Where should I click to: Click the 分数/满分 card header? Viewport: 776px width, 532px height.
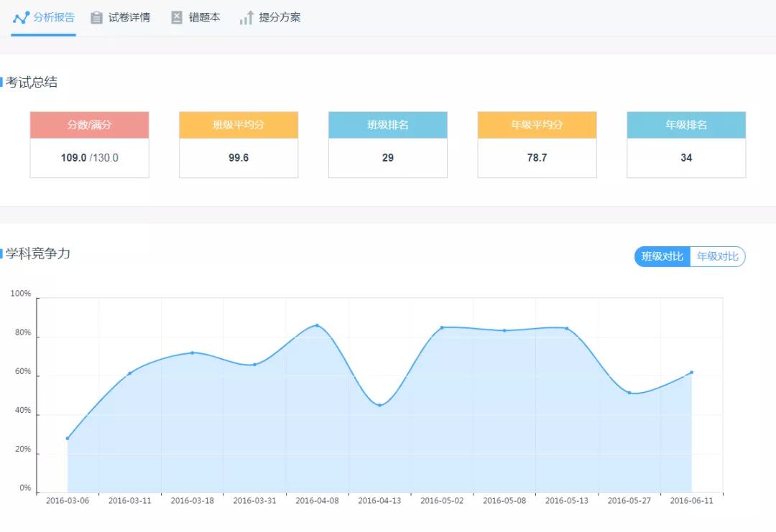[89, 125]
